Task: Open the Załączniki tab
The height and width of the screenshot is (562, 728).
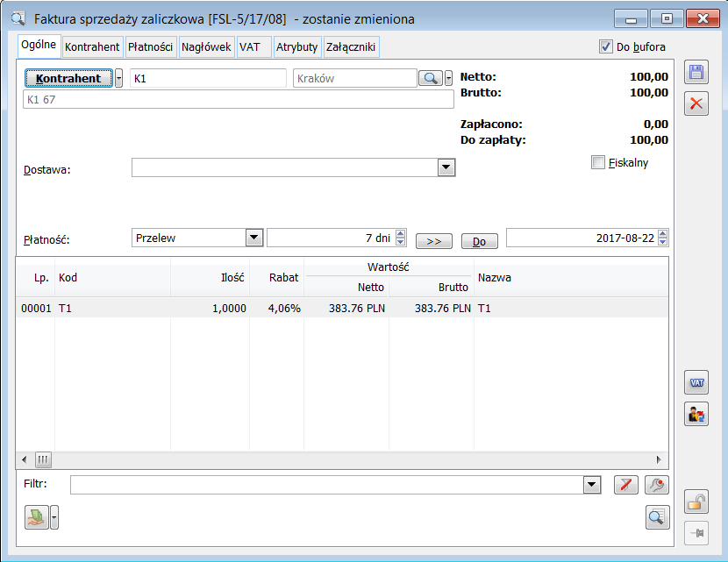Action: click(351, 46)
